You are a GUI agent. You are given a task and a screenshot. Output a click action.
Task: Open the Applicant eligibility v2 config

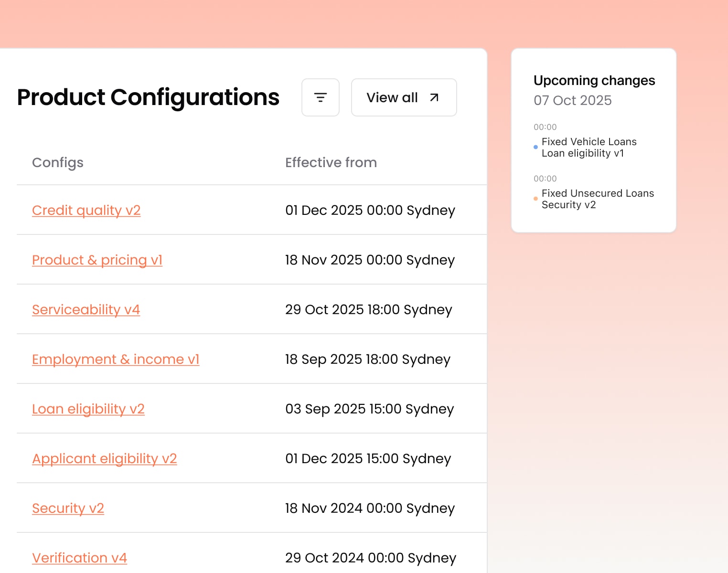tap(105, 458)
